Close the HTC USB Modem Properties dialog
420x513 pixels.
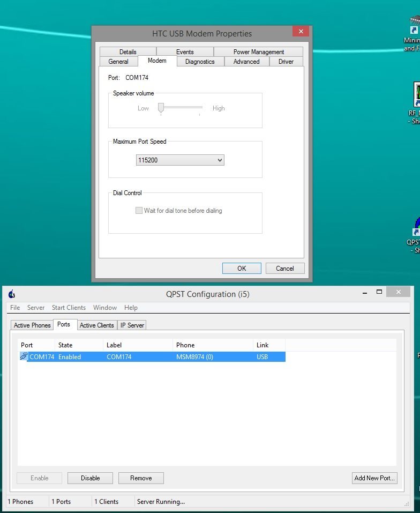pos(301,32)
